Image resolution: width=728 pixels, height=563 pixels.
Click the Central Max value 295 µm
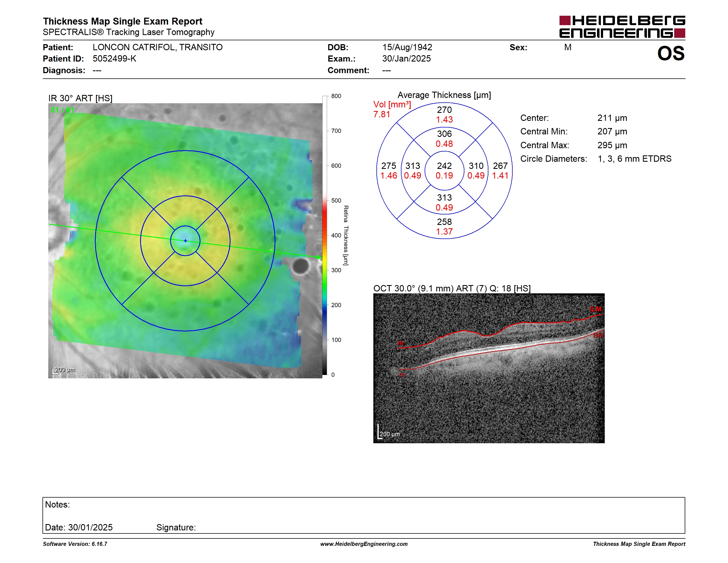pos(612,145)
